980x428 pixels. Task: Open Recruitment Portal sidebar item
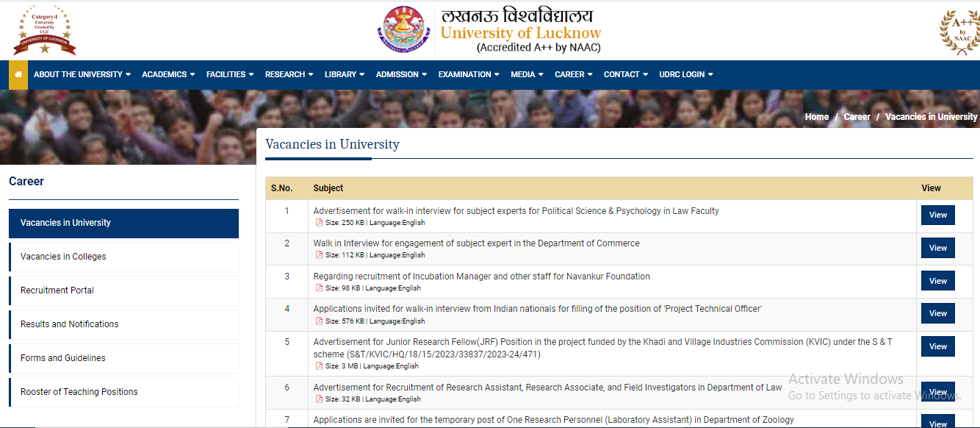tap(123, 290)
